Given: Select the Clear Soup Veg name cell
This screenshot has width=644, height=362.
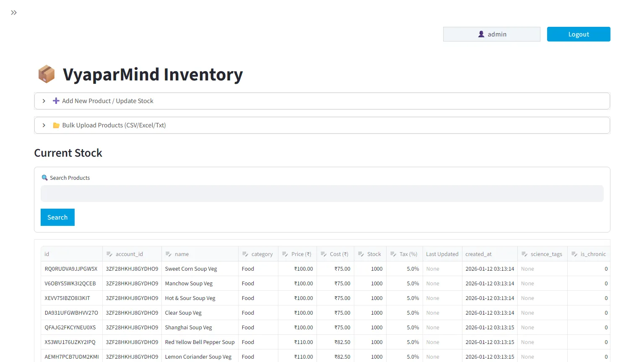Looking at the screenshot, I should [x=200, y=313].
